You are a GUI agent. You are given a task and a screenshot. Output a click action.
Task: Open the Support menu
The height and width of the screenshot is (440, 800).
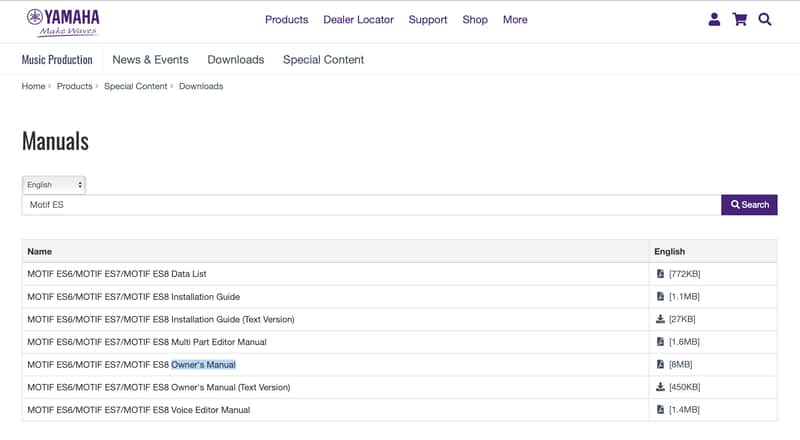428,19
